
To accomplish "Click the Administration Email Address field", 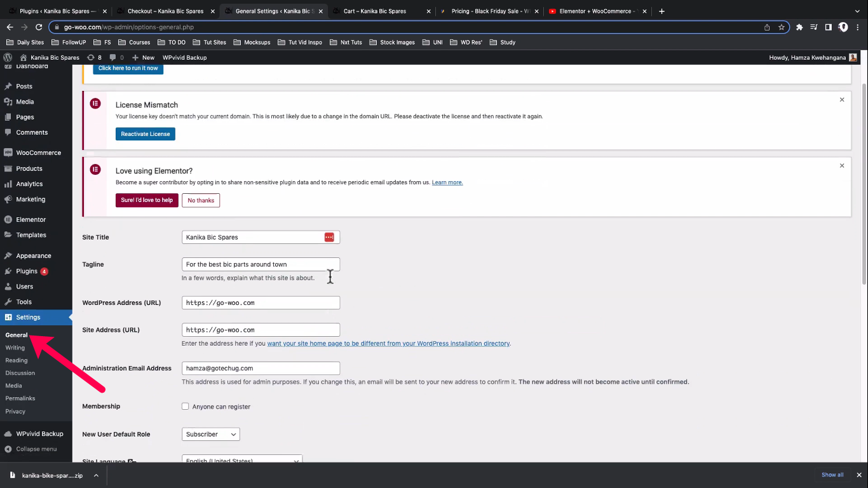I will (x=261, y=369).
